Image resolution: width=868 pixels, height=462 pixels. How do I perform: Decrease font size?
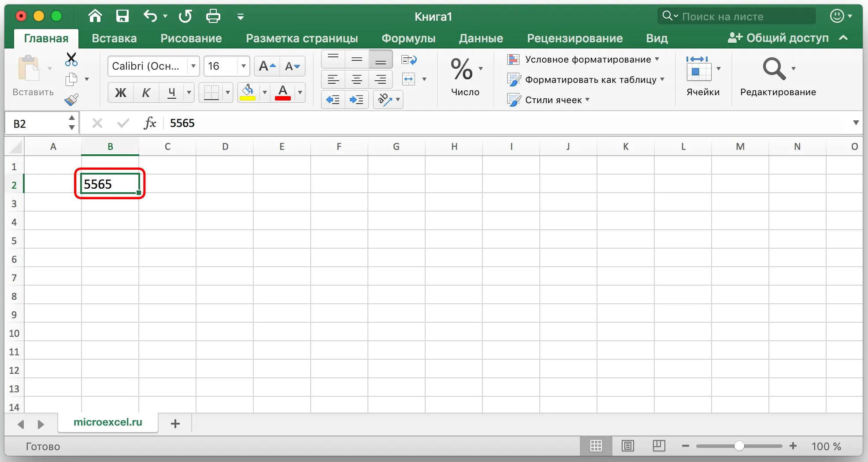click(293, 67)
